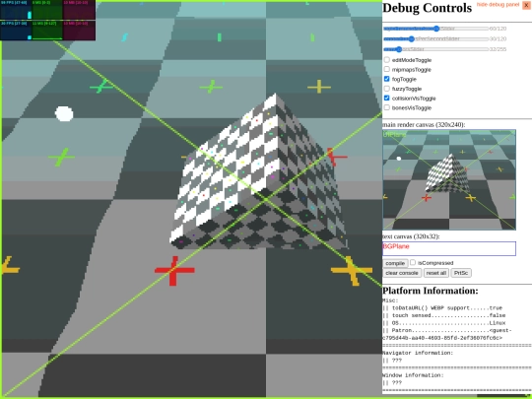Enable the editModeToggle checkbox
The image size is (532, 399).
[387, 60]
